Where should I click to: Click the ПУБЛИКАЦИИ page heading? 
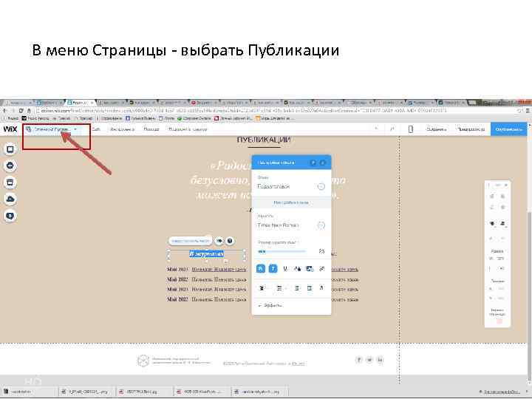[x=264, y=140]
